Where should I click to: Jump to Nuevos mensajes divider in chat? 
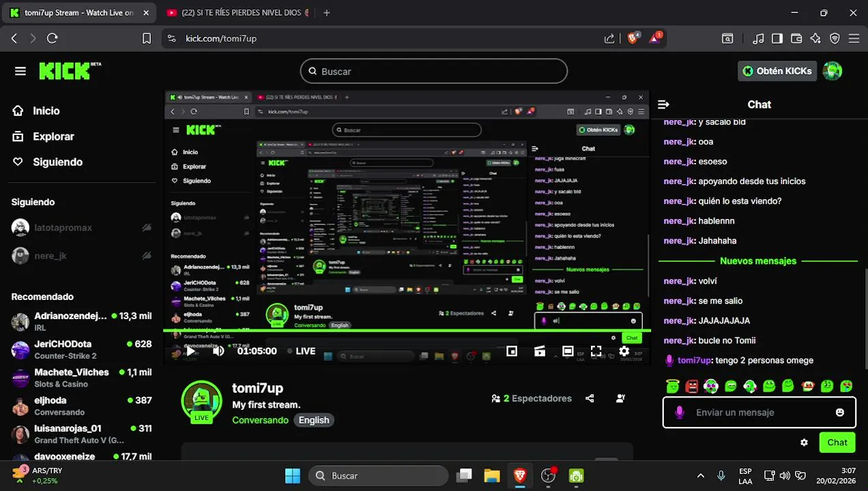click(x=758, y=261)
